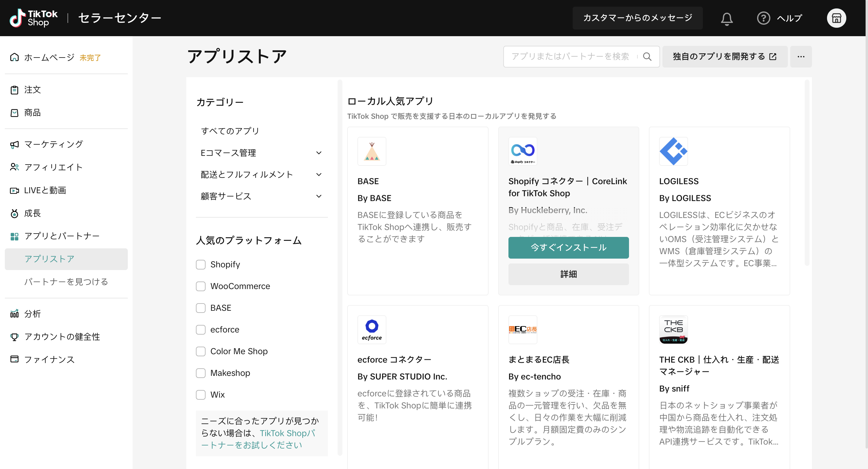Viewport: 868px width, 469px height.
Task: Click the 商品 bag icon
Action: tap(14, 113)
